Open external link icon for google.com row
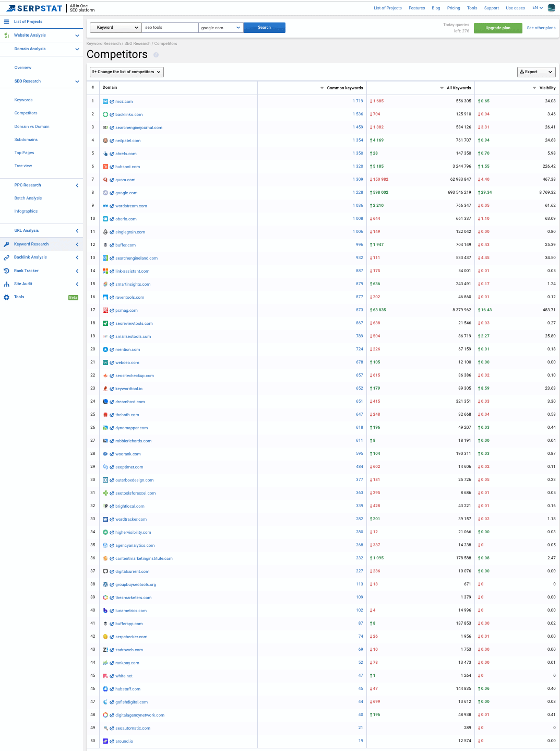This screenshot has width=560, height=751. point(112,193)
